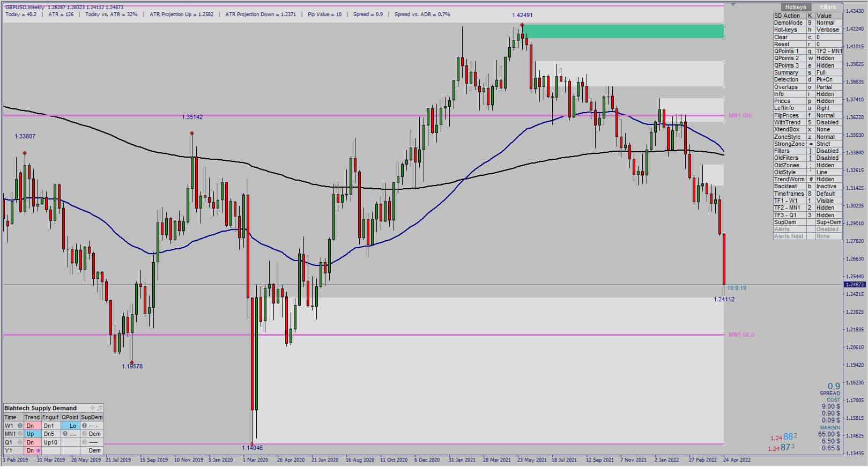Viewport: 868px width, 467px height.
Task: Toggle the Prices Hidden setting
Action: [x=807, y=101]
